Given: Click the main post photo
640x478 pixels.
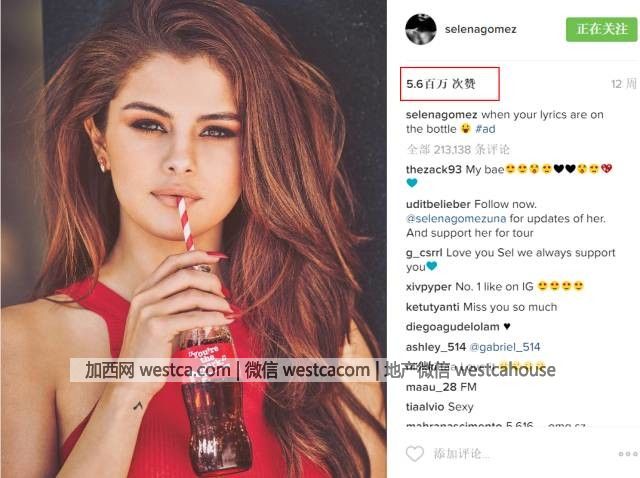Looking at the screenshot, I should tap(193, 239).
